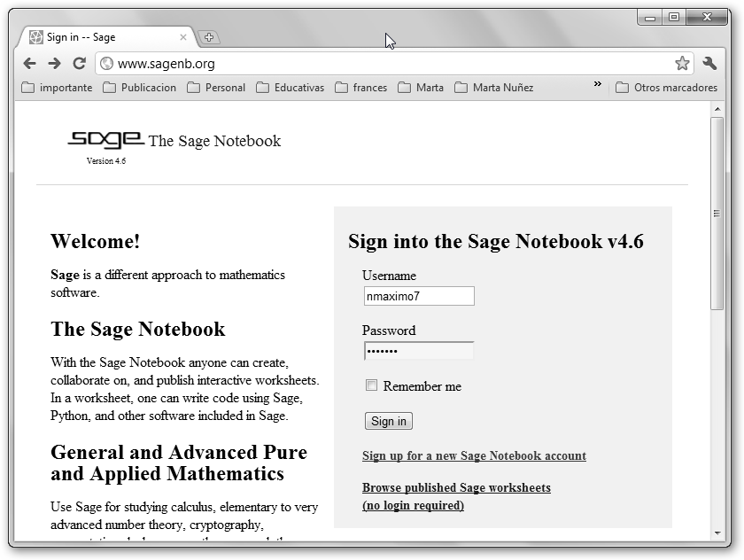Open Sign up for a new Sage Notebook account
The image size is (744, 560).
474,455
